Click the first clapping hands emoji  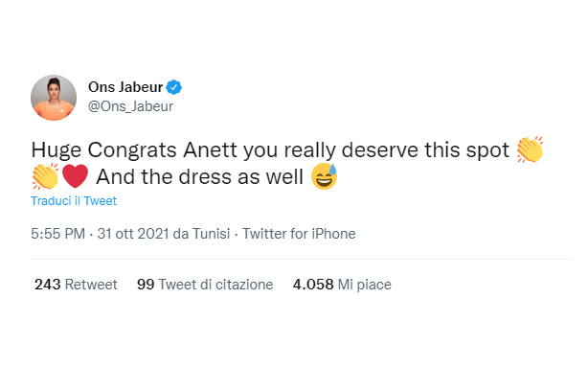(x=530, y=149)
